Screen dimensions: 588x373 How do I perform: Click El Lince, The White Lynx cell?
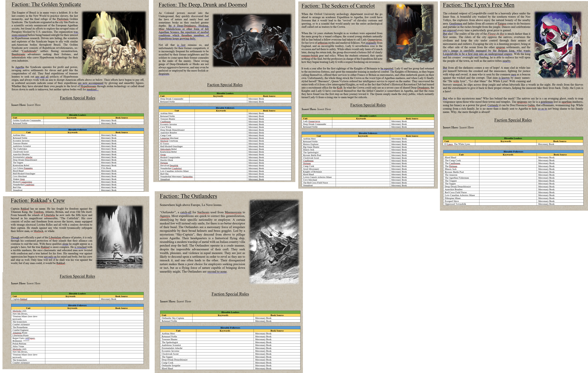pos(459,144)
